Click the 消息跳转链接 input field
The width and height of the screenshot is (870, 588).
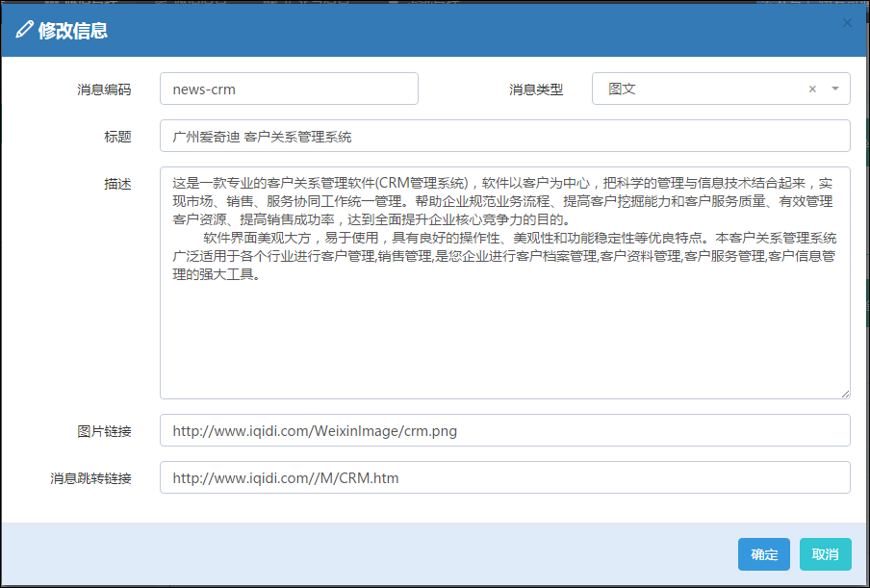tap(505, 477)
